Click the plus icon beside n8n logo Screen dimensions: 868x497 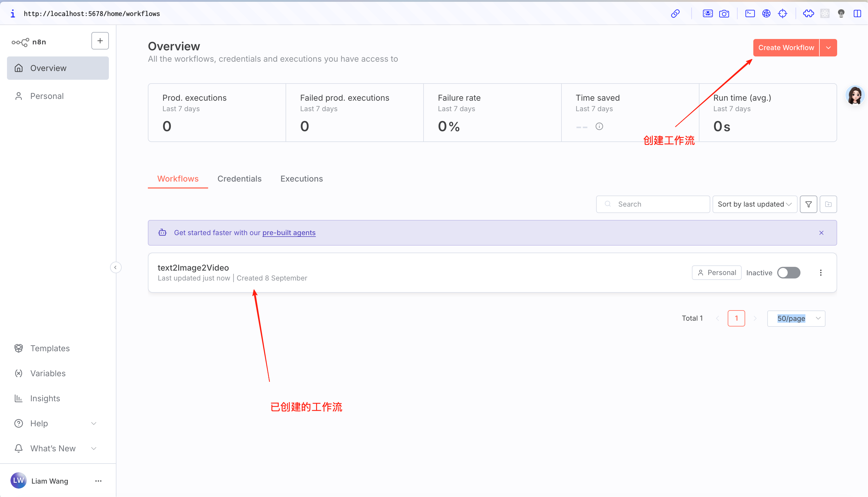click(x=100, y=41)
